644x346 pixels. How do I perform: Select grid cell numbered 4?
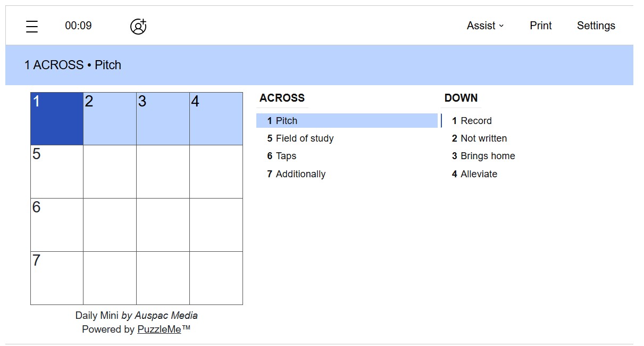pos(216,119)
